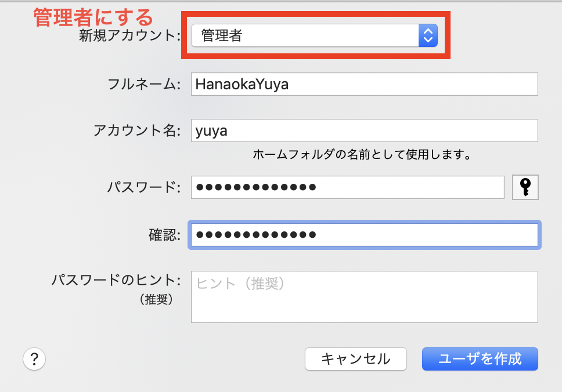
Task: Click the パスワードのヒント: label
Action: point(116,280)
